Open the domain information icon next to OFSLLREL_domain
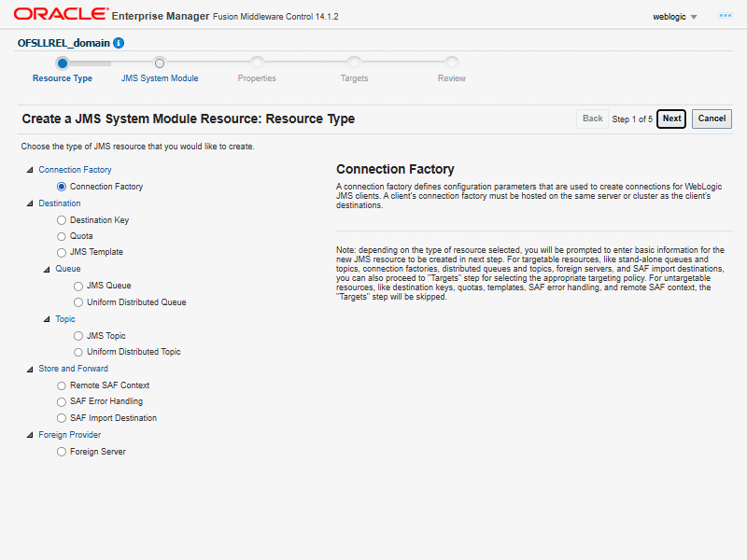Viewport: 747px width, 560px height. click(119, 43)
